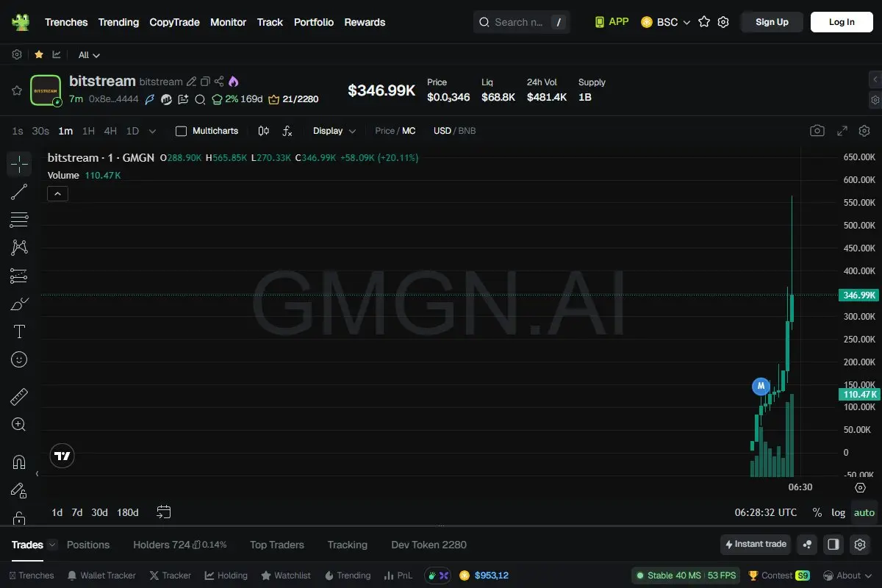The height and width of the screenshot is (588, 882).
Task: Open the Dev Token 2280 tab
Action: 429,545
